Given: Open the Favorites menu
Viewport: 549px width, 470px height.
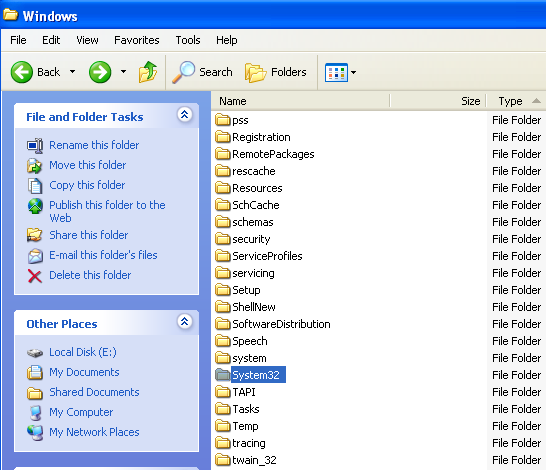Looking at the screenshot, I should 137,40.
